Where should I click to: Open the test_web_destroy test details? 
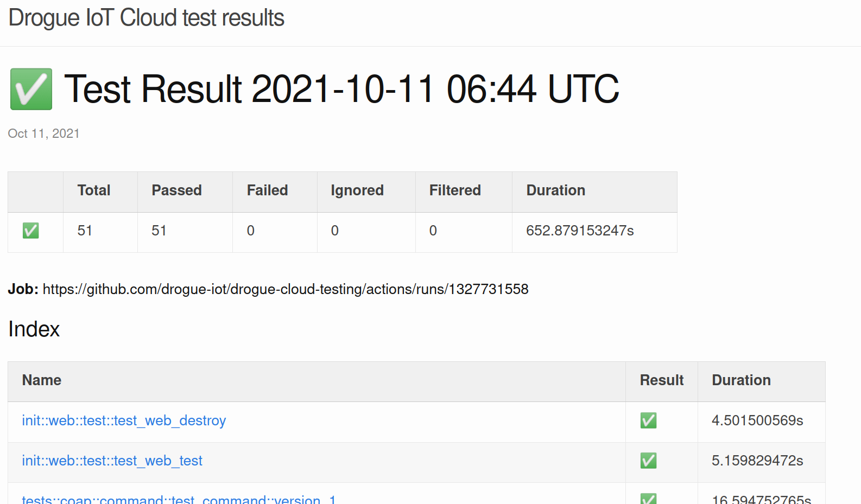(124, 420)
